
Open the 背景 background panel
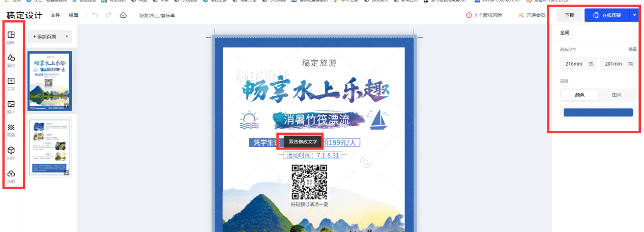tap(11, 130)
